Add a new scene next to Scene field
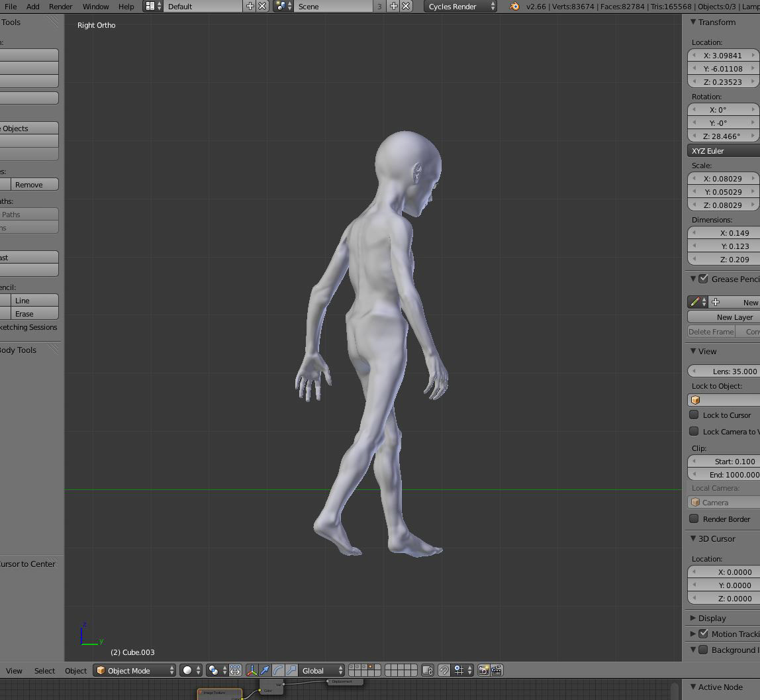The width and height of the screenshot is (760, 700). click(x=393, y=7)
